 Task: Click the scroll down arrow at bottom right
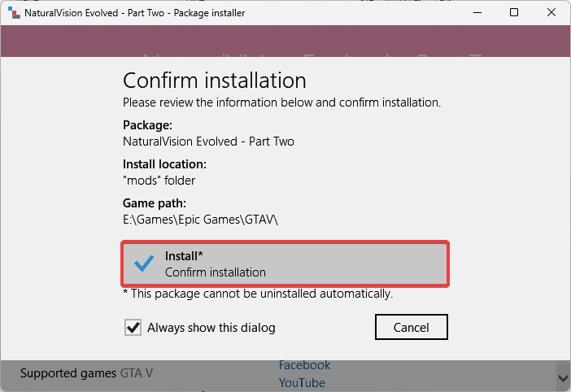563,377
